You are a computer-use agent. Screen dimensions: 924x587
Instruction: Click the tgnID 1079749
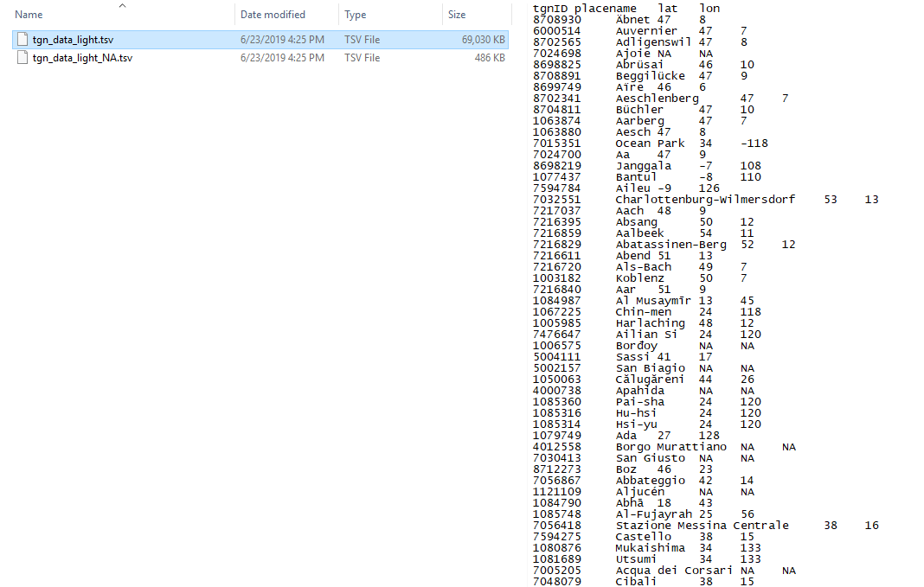(x=557, y=435)
